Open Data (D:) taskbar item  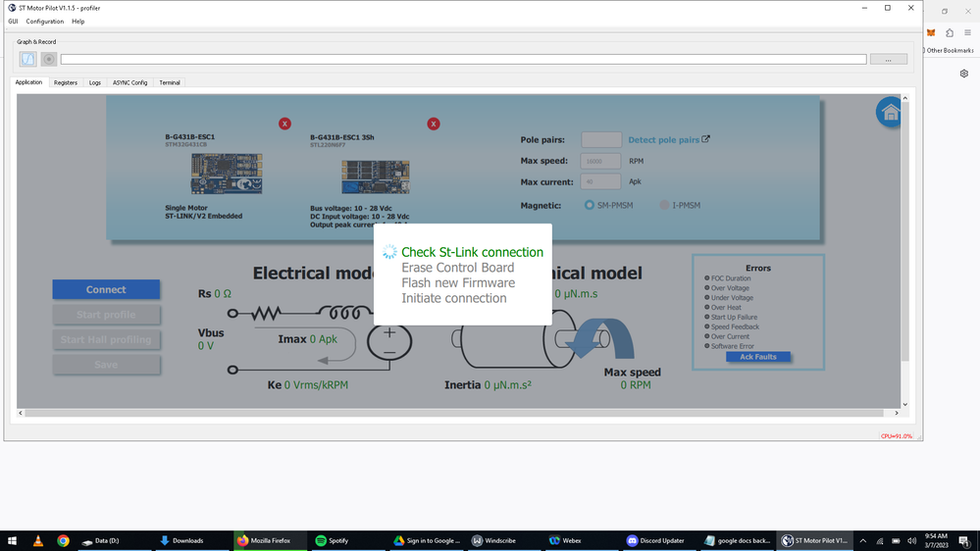pos(115,541)
